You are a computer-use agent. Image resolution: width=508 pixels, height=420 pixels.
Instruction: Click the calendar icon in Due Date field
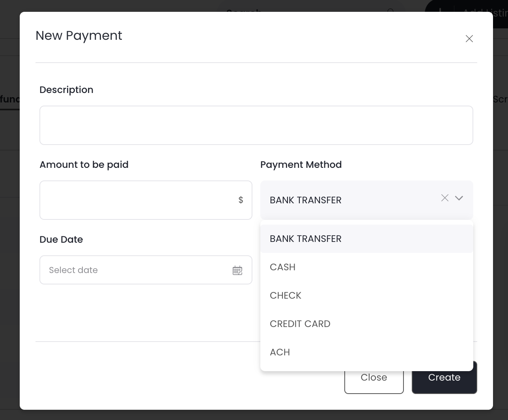click(237, 270)
